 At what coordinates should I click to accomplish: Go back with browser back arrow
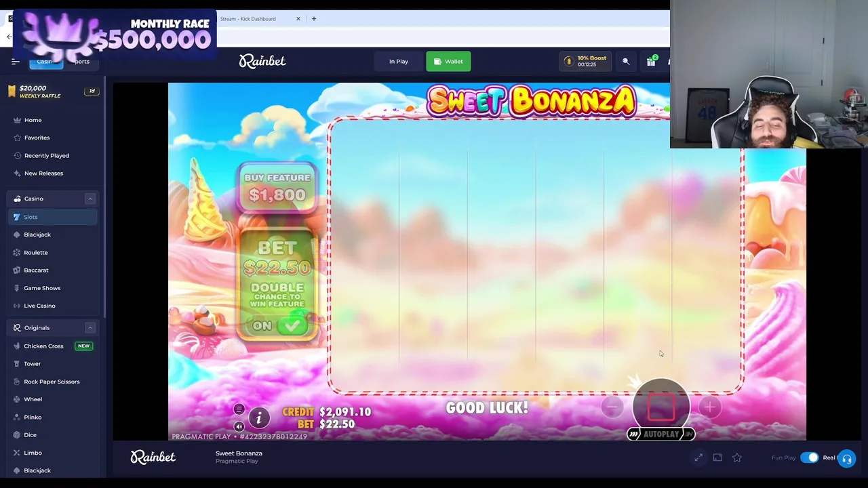[8, 37]
